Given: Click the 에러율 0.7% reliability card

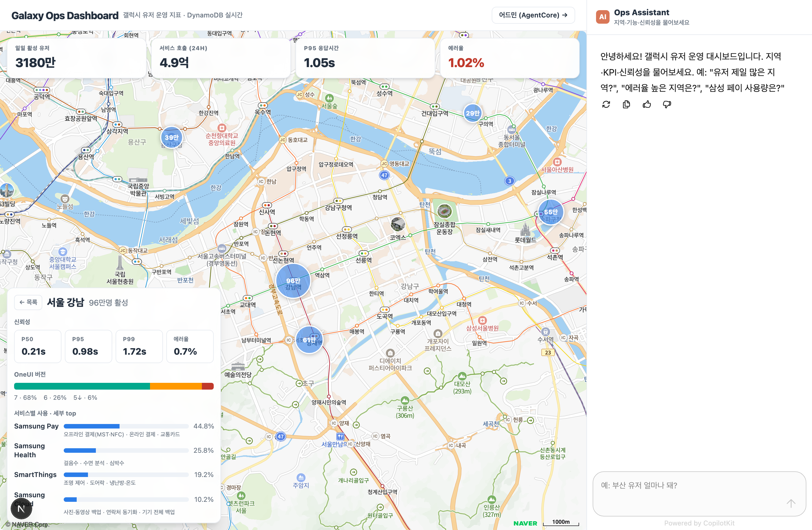Looking at the screenshot, I should click(x=190, y=346).
